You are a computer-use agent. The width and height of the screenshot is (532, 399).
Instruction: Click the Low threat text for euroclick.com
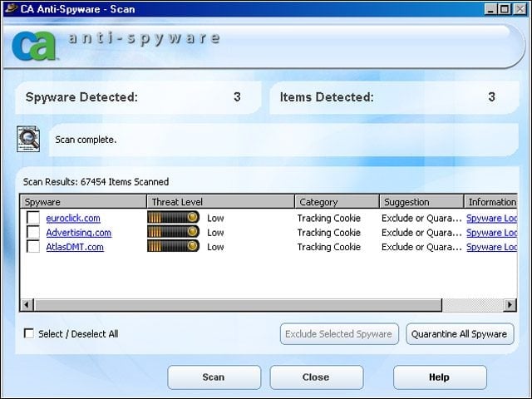pyautogui.click(x=215, y=218)
